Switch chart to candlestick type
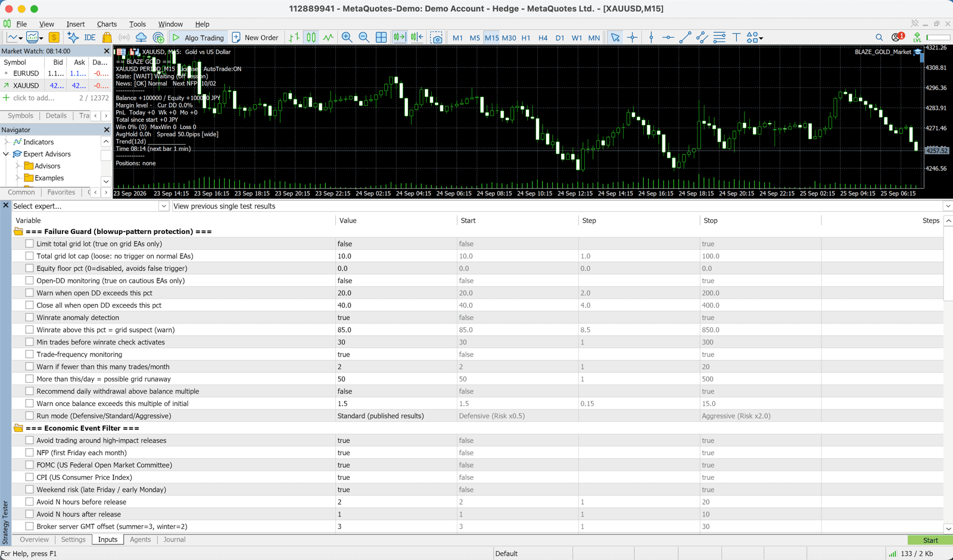The width and height of the screenshot is (953, 560). tap(312, 37)
